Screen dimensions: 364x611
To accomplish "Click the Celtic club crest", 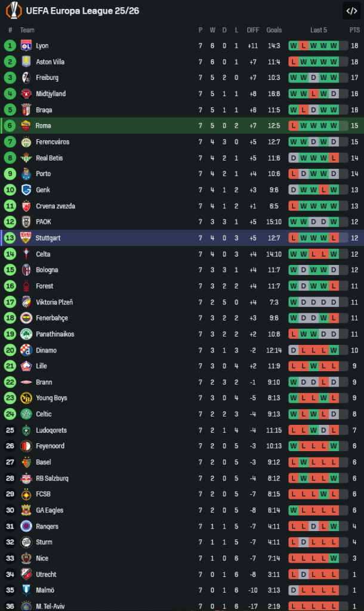I will tap(26, 414).
